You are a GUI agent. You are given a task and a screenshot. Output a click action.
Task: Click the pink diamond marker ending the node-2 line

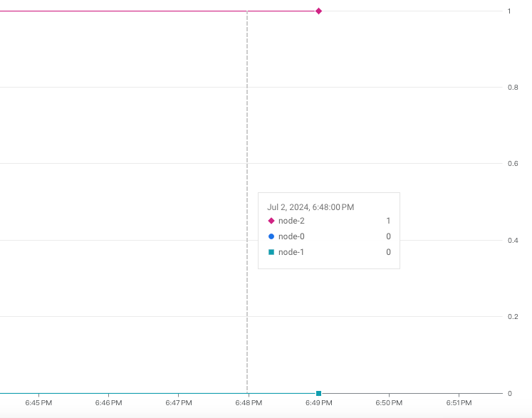(318, 11)
